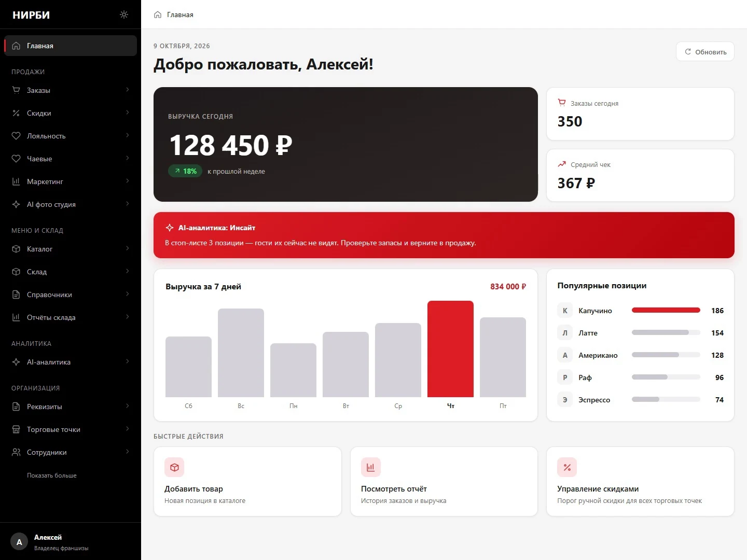Click the red Чт bar in revenue chart
747x560 pixels.
(x=450, y=349)
